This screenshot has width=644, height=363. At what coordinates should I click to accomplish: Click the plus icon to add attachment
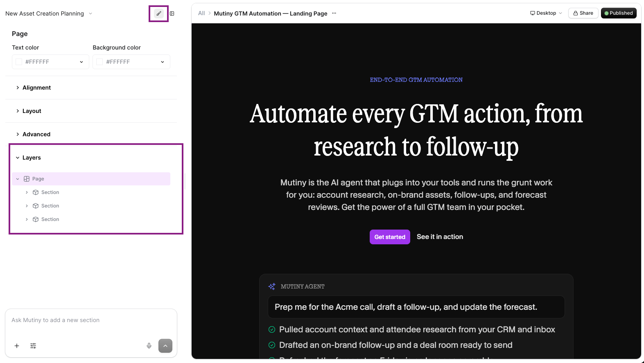click(x=17, y=346)
